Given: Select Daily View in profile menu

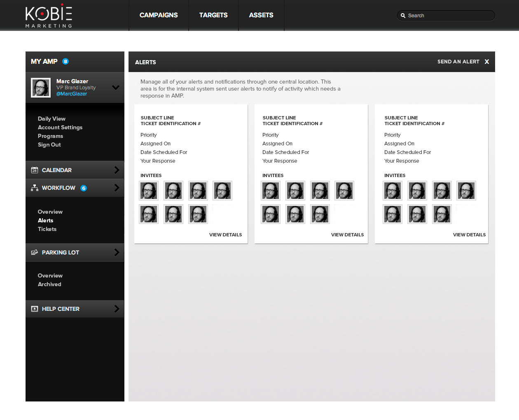Looking at the screenshot, I should pos(51,119).
